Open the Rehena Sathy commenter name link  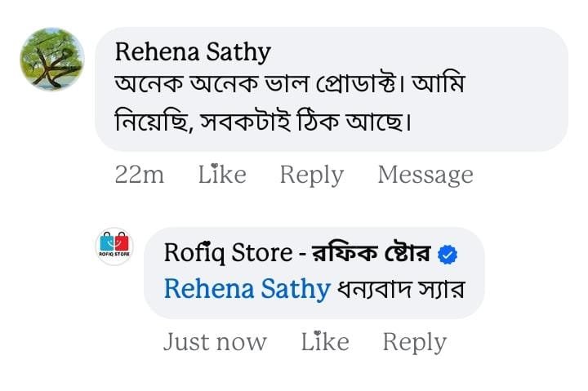193,52
